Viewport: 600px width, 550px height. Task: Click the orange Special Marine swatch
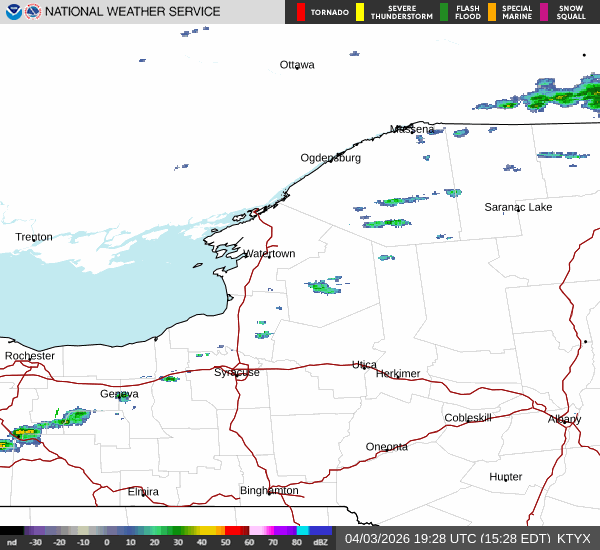pyautogui.click(x=492, y=12)
